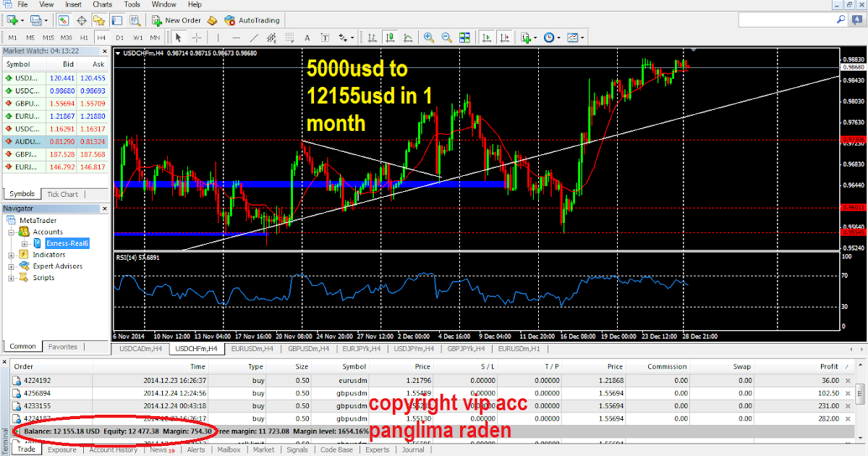
Task: Open the periods clock dropdown
Action: [558, 38]
